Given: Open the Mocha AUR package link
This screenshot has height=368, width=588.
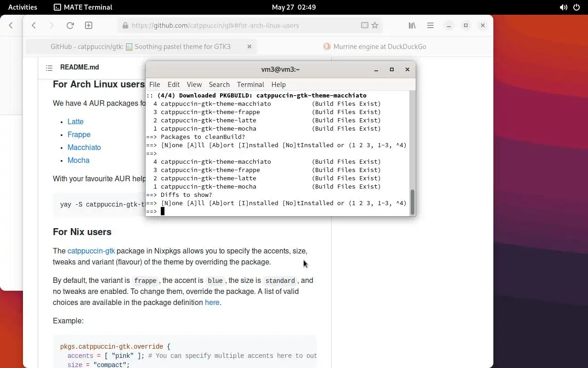Looking at the screenshot, I should [x=79, y=160].
